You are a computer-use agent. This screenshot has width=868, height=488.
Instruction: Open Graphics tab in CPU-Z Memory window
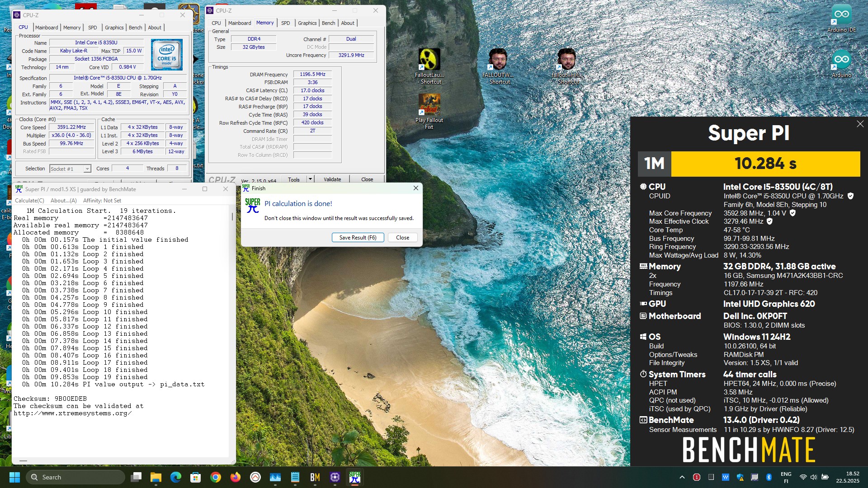tap(307, 23)
